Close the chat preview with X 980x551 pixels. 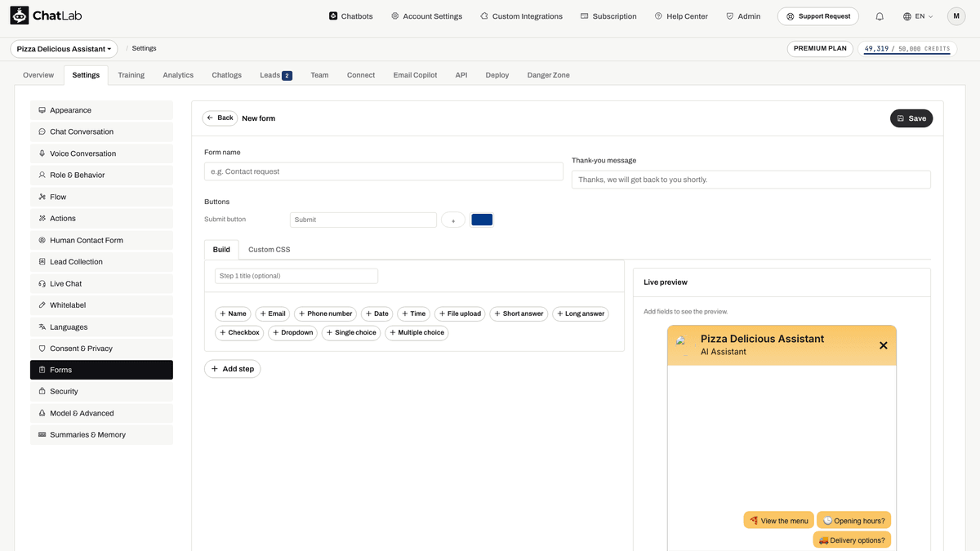(x=883, y=345)
